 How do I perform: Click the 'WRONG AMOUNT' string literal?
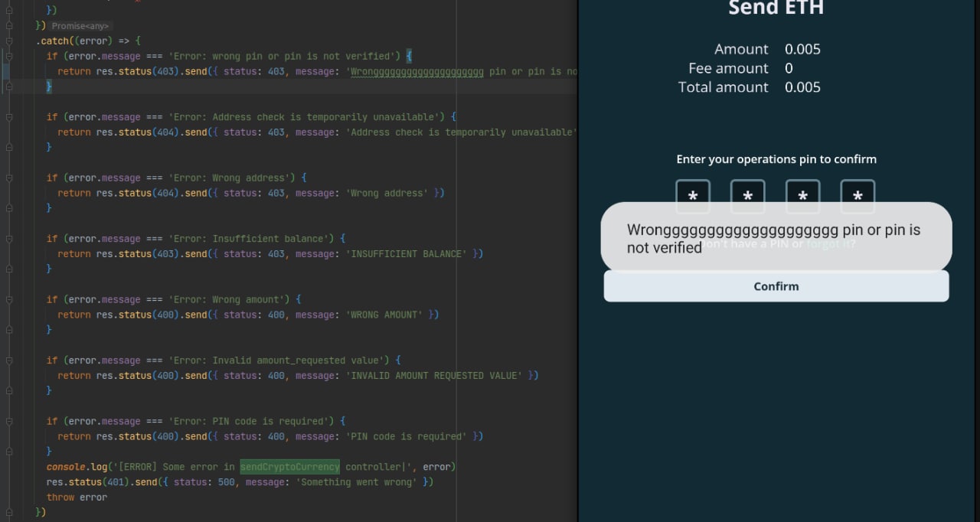pos(385,315)
